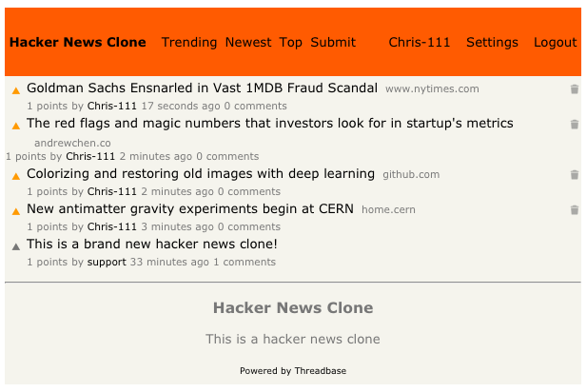Open the github.com source link
This screenshot has height=392, width=587.
[411, 175]
